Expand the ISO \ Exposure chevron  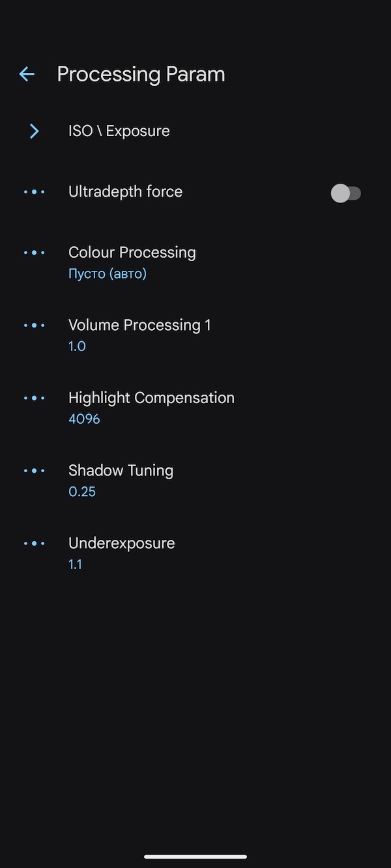(34, 132)
